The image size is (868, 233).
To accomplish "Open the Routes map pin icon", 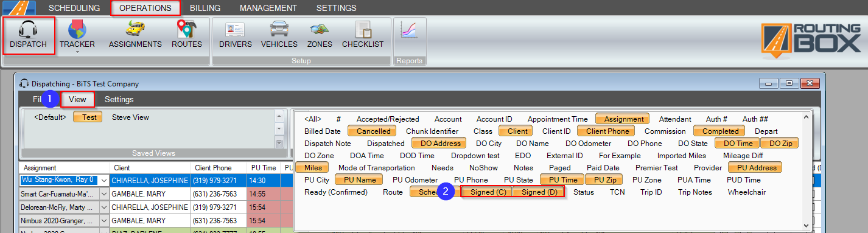I will click(186, 29).
